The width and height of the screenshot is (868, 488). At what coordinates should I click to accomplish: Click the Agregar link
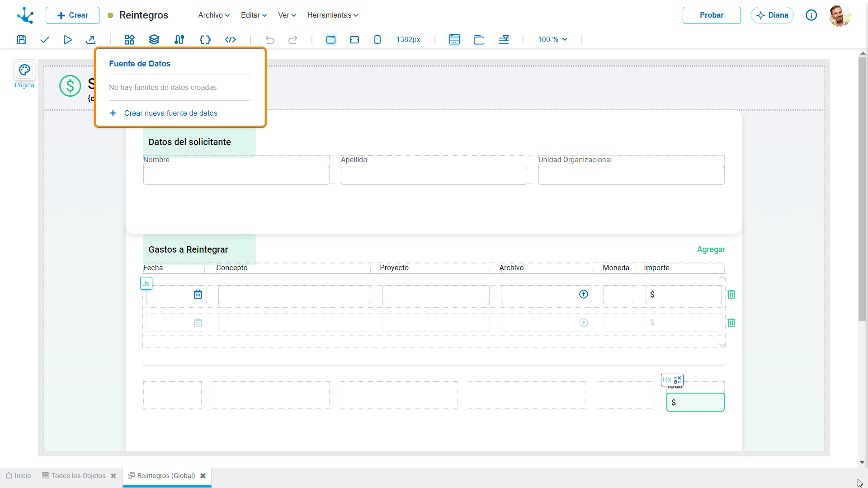711,249
